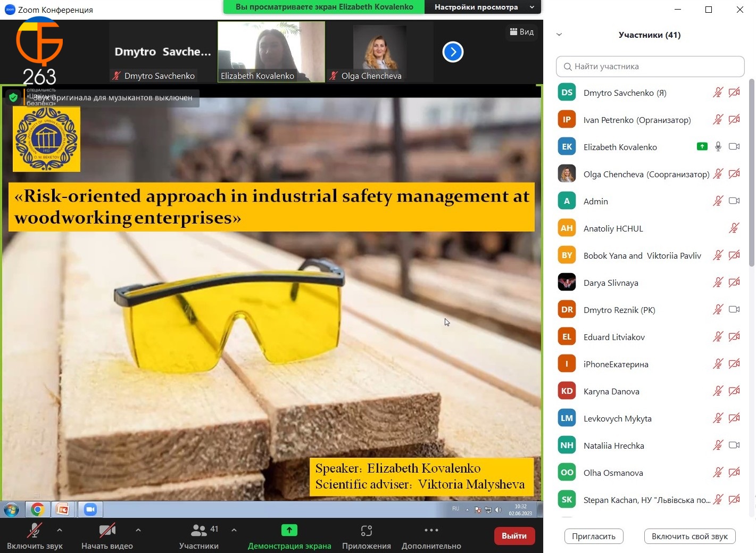Click the camera icon in Nataliia Hrechka's row
756x553 pixels.
pyautogui.click(x=734, y=445)
